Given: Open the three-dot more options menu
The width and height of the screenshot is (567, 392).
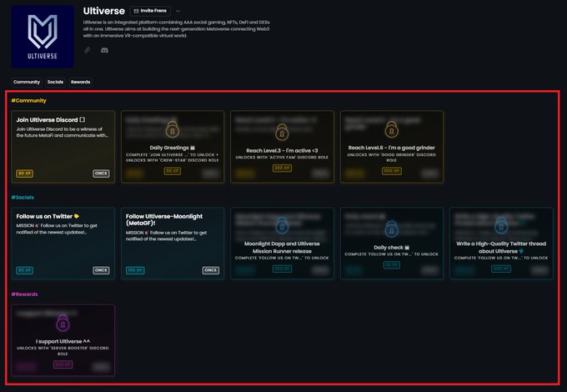Looking at the screenshot, I should tap(178, 11).
